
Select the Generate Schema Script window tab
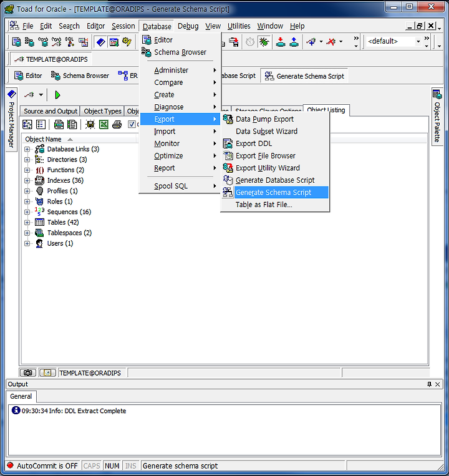pos(304,76)
